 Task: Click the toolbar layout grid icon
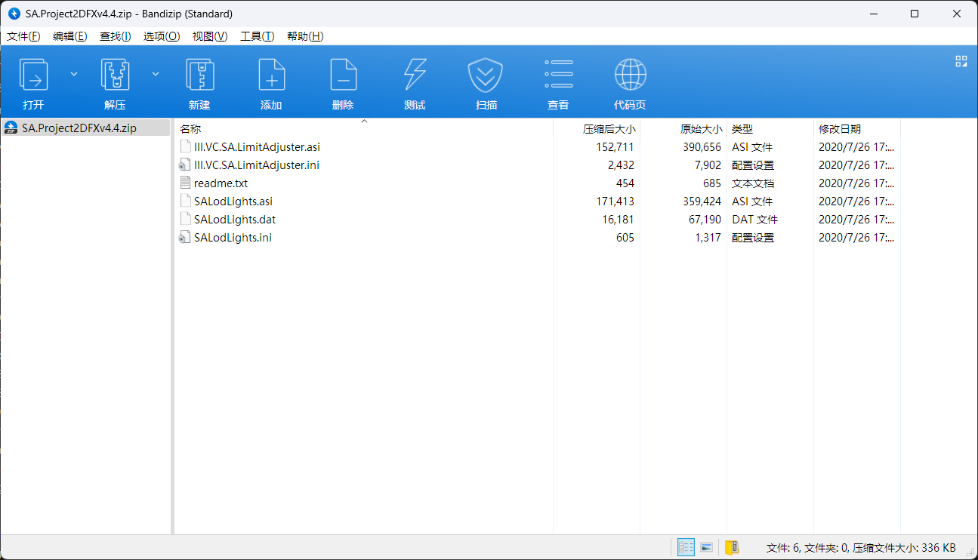tap(961, 61)
